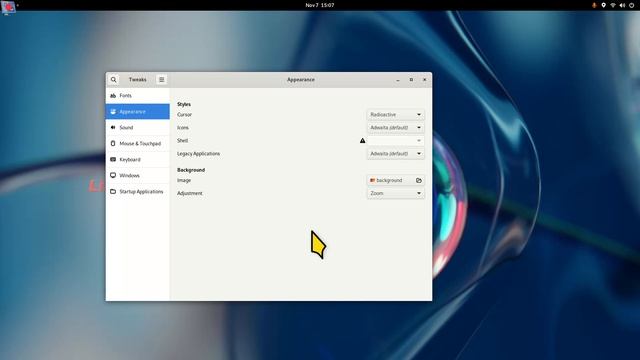The width and height of the screenshot is (640, 360).
Task: Click the Appearance title in header bar
Action: pyautogui.click(x=301, y=80)
